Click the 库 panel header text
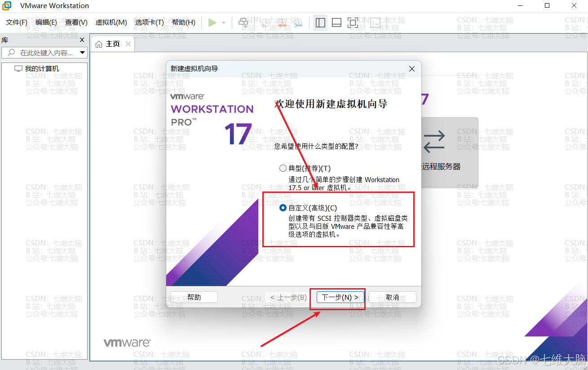This screenshot has width=588, height=370. click(x=4, y=40)
